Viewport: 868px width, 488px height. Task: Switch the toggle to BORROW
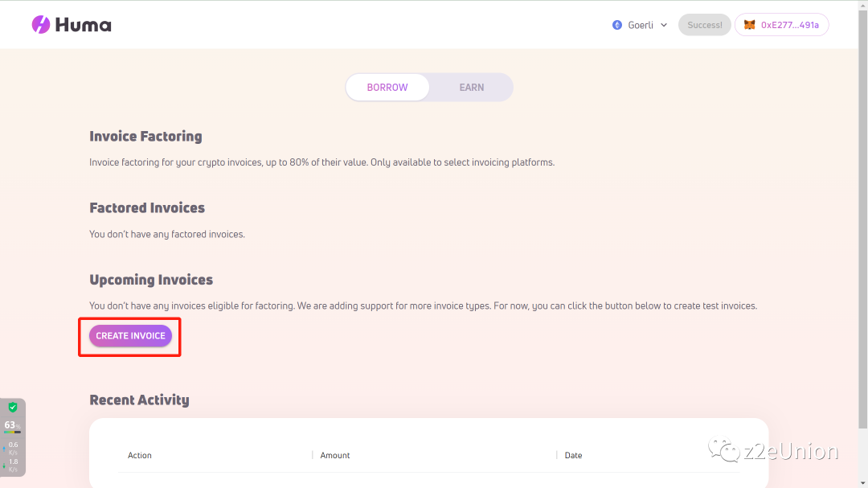[x=387, y=88]
